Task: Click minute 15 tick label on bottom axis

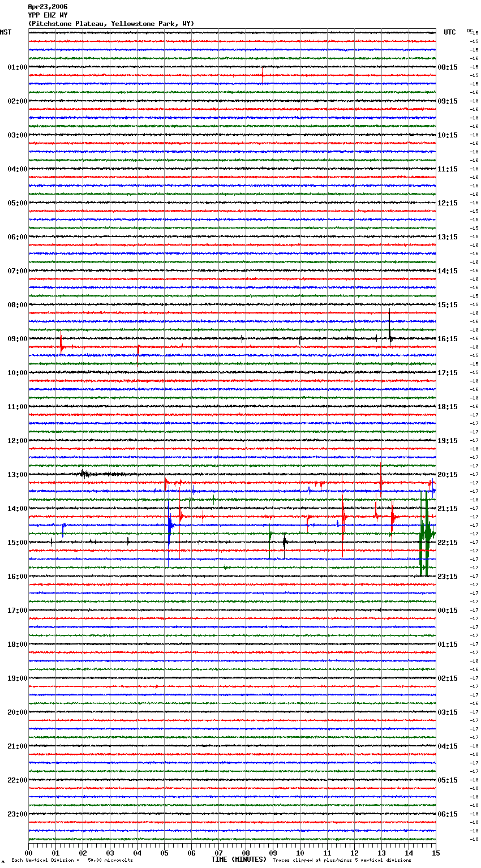Action: click(x=436, y=853)
